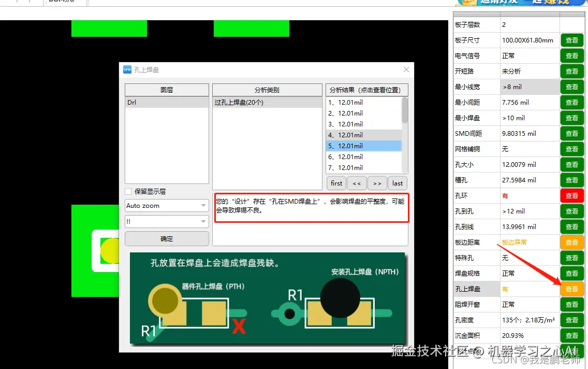
Task: View 孔密度 details with 查看
Action: 571,320
